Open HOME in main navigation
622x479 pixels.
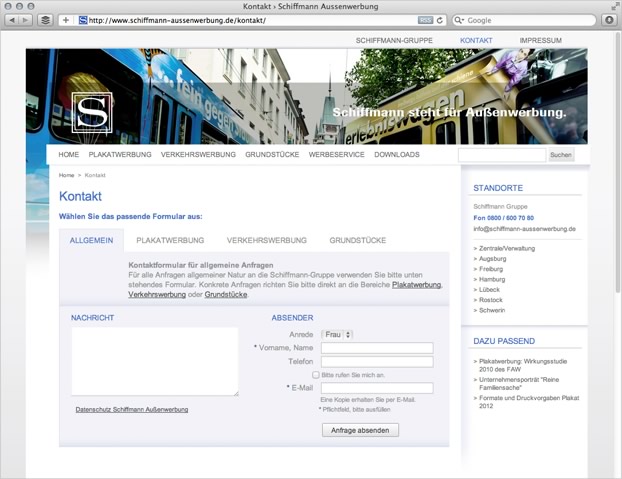[69, 155]
